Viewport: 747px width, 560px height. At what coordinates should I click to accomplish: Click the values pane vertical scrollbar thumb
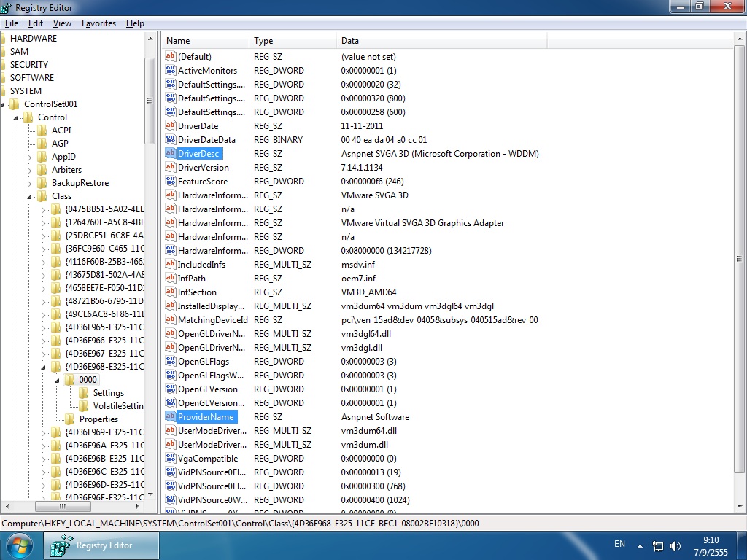click(x=739, y=259)
